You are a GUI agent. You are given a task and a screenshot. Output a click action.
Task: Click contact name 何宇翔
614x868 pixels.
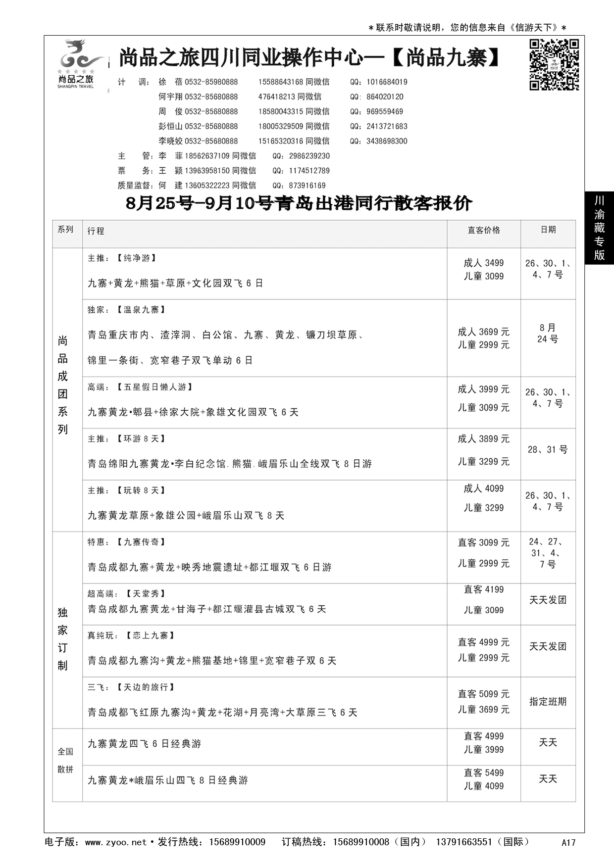[170, 97]
